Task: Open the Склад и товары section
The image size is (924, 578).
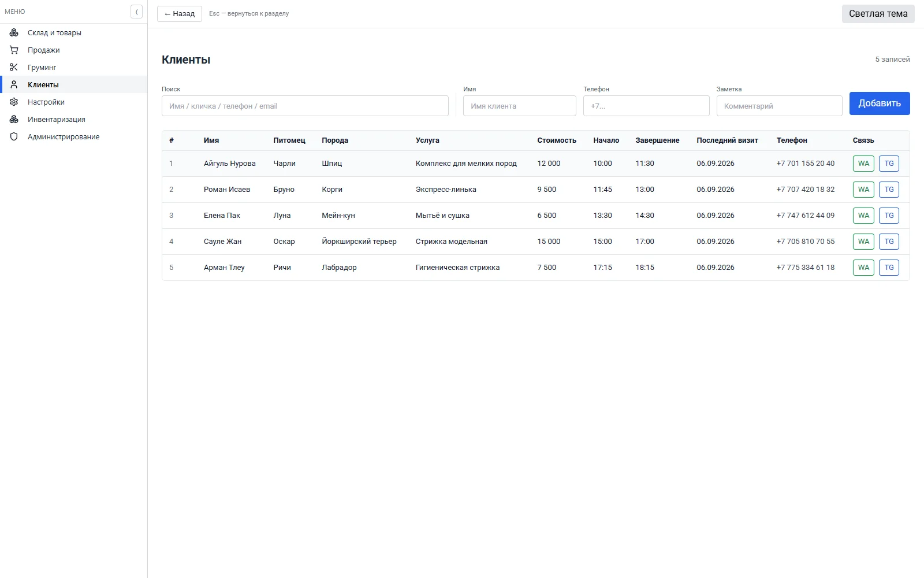Action: click(x=73, y=32)
